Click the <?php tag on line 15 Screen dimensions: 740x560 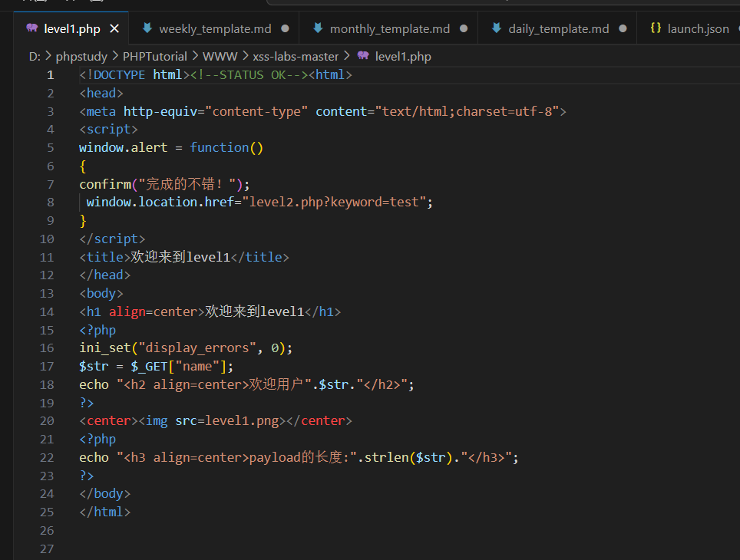[x=97, y=330]
